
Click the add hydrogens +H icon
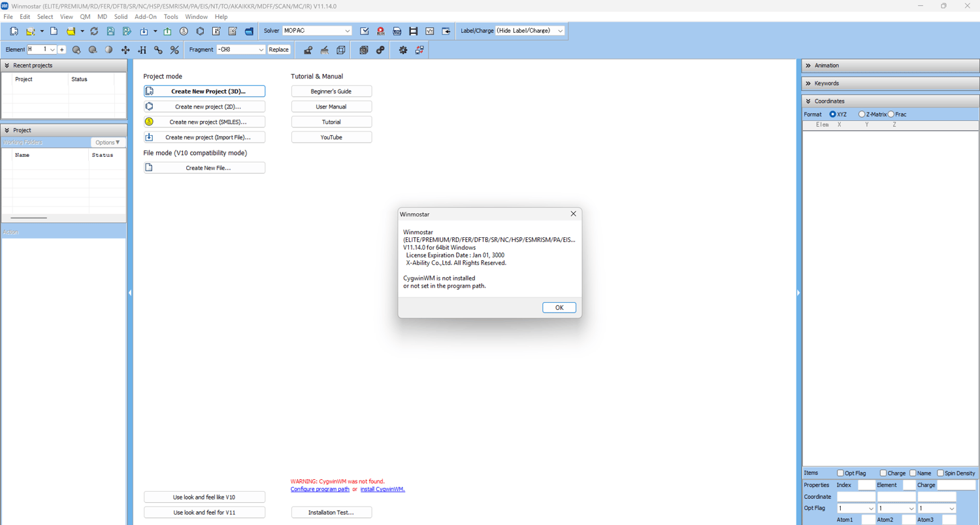pos(142,50)
